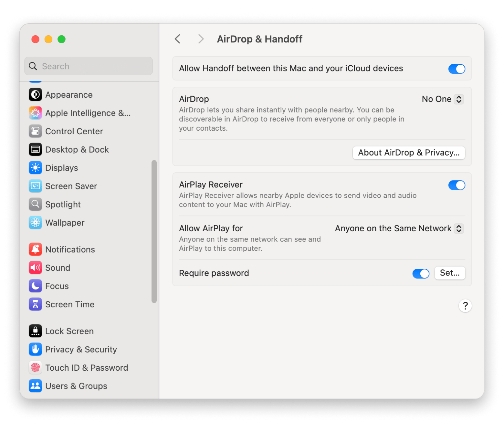Toggle the Require password switch
Viewport: 504px width, 425px height.
tap(421, 273)
